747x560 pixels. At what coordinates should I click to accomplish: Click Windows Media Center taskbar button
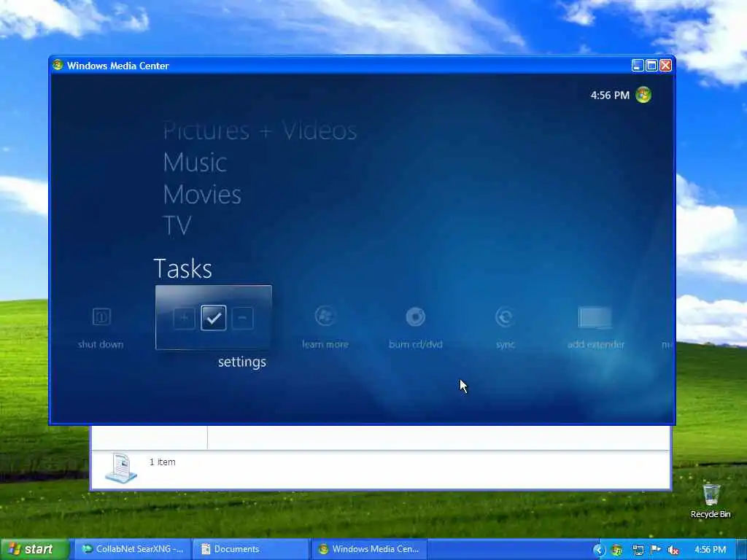pos(368,549)
